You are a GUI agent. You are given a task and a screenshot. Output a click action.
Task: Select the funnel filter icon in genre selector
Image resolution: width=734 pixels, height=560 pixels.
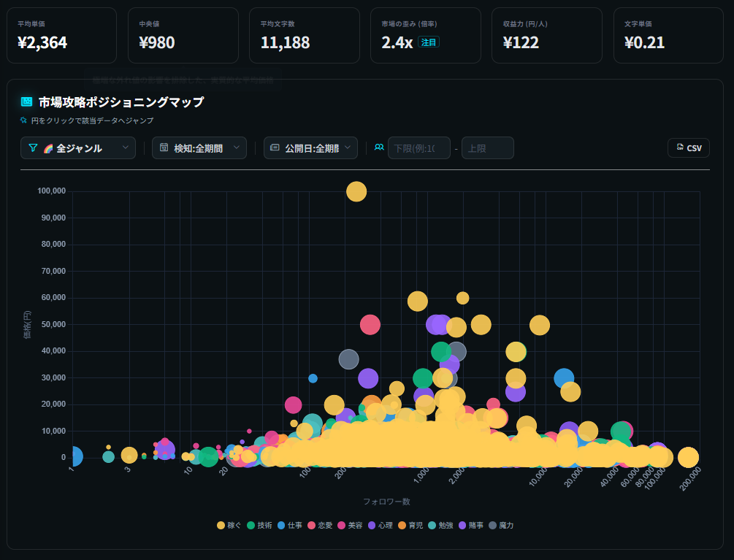(33, 147)
